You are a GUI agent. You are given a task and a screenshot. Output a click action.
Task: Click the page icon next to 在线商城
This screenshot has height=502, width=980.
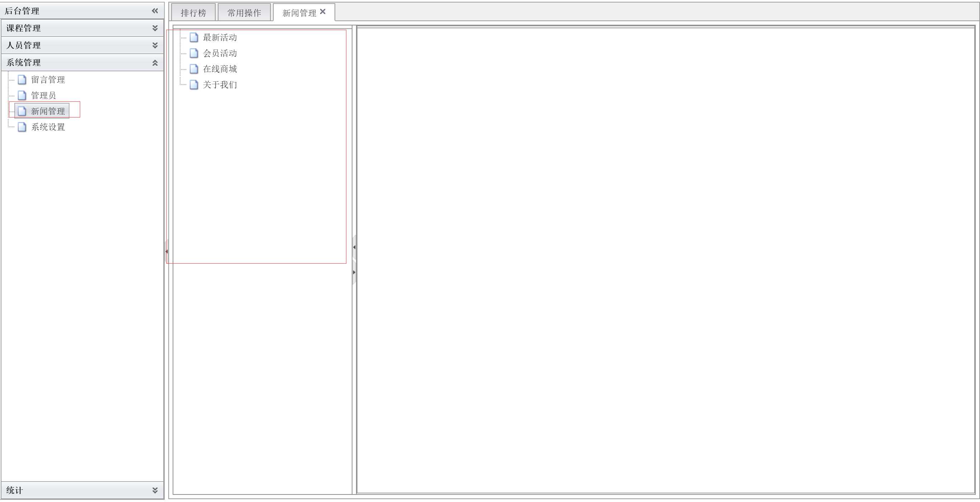[x=194, y=69]
